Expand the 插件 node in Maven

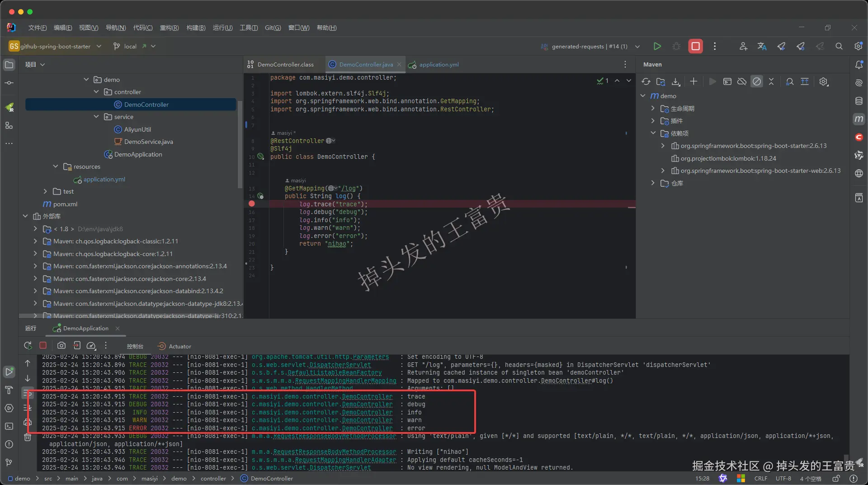[653, 121]
